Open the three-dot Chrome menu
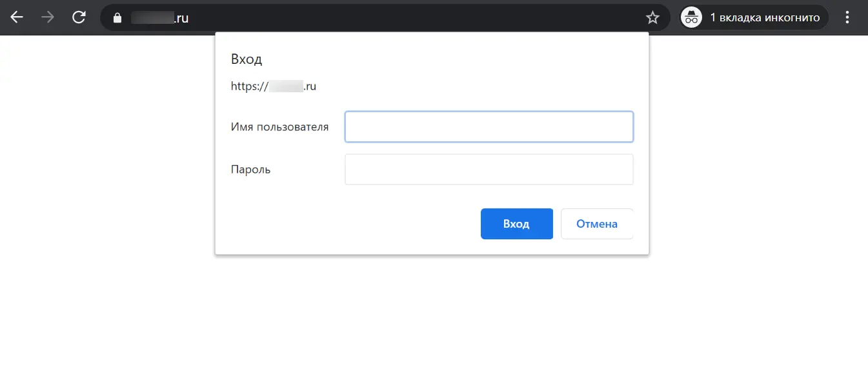The image size is (868, 378). [847, 17]
